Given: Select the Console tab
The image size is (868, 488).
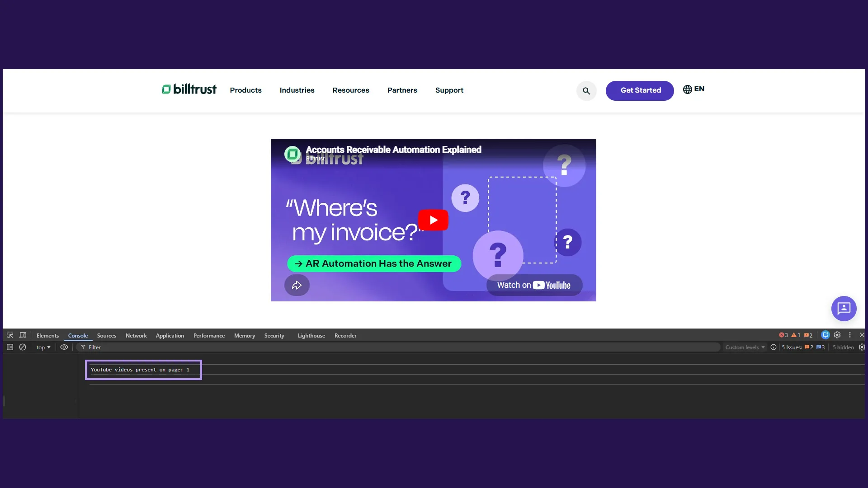Looking at the screenshot, I should click(x=78, y=336).
